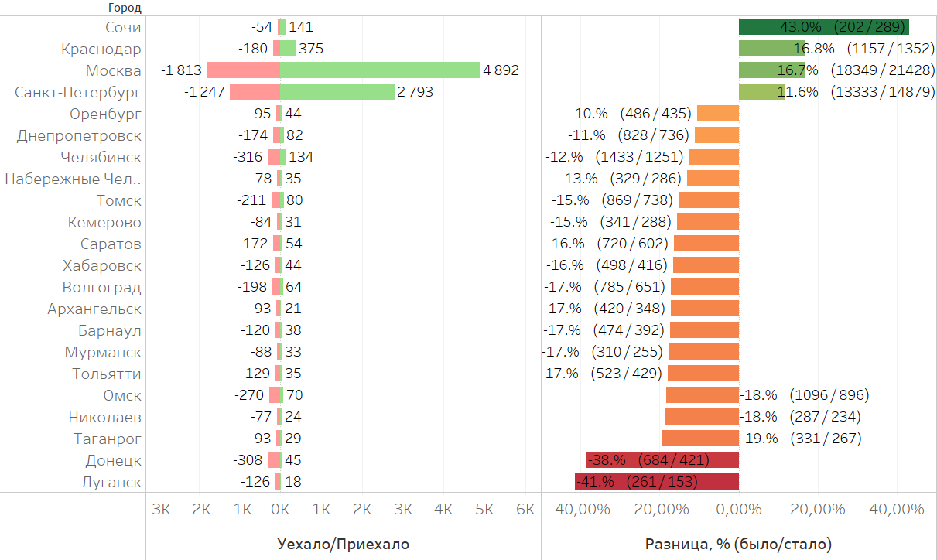Click the green arrivals bar for Санкт-Петербург
The width and height of the screenshot is (937, 560).
(337, 92)
